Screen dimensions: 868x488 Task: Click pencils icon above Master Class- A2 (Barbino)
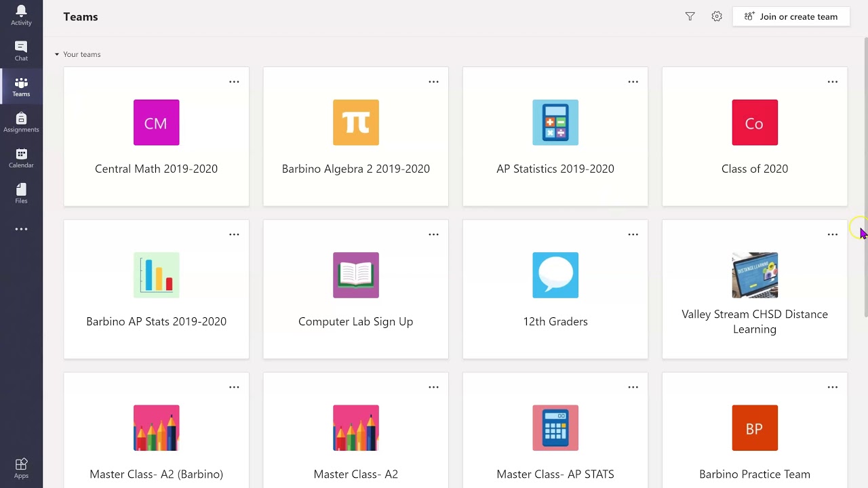click(156, 428)
